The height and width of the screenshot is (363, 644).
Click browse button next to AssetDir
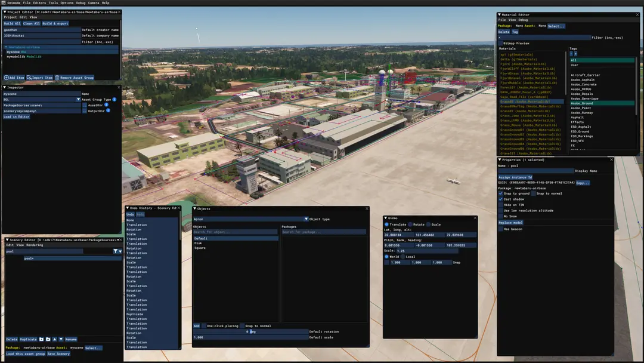coord(84,105)
